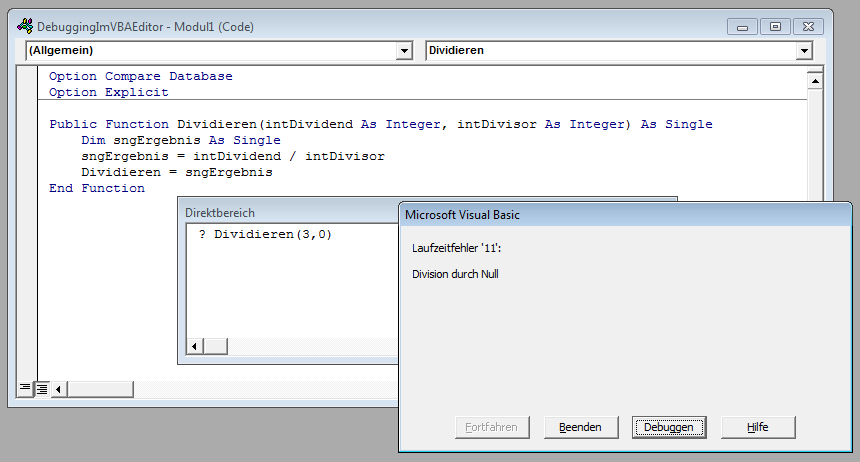Viewport: 860px width, 462px height.
Task: Open Hilfe for the runtime error
Action: point(757,427)
